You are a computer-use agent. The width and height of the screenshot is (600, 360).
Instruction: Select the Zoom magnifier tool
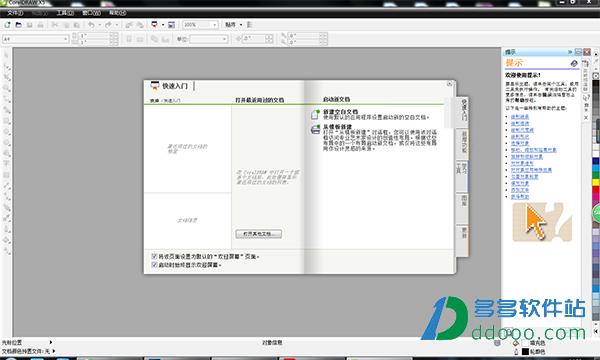click(x=7, y=88)
